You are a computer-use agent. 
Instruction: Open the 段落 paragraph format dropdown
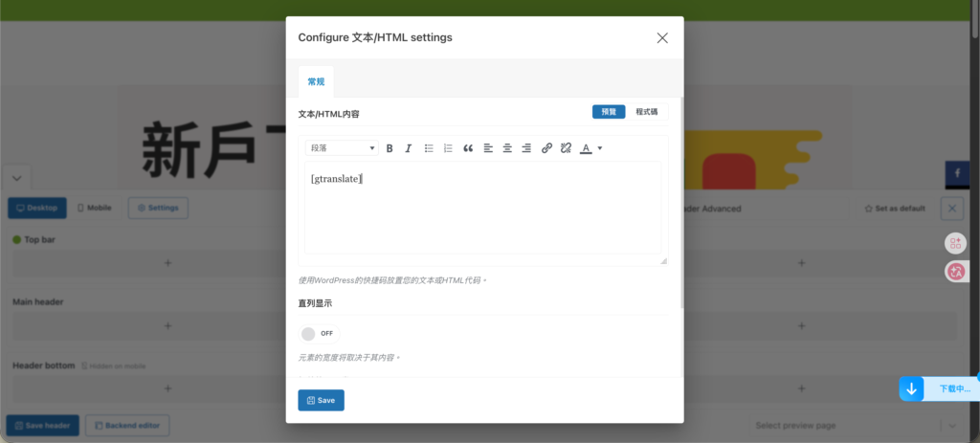(342, 148)
